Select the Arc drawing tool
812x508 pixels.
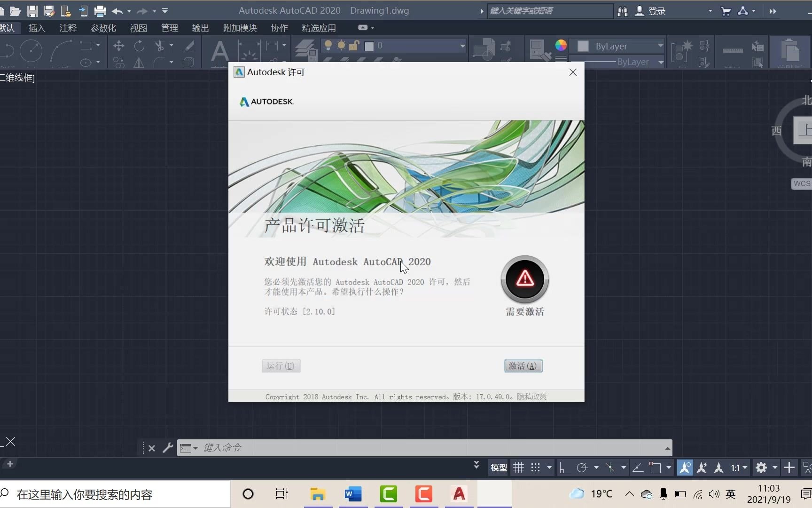point(61,51)
